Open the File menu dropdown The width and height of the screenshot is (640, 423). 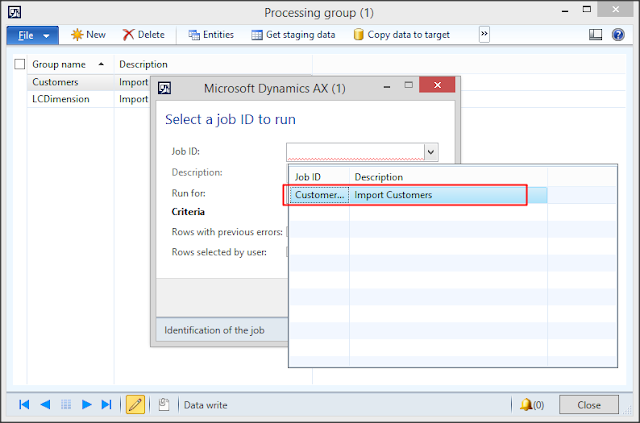pos(32,35)
